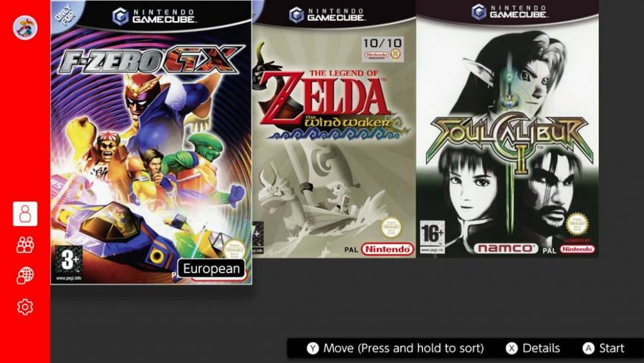Viewport: 644px width, 363px height.
Task: Click Move (Press and hold to sort)
Action: point(404,349)
